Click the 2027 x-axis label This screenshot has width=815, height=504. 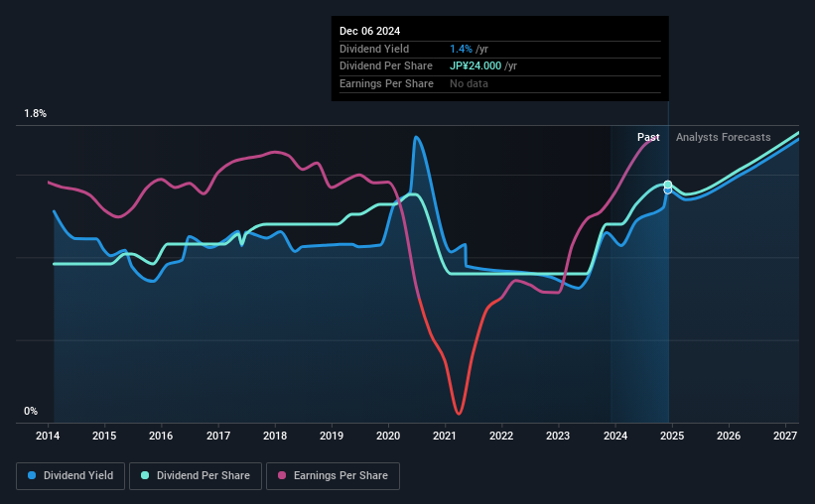(x=785, y=436)
